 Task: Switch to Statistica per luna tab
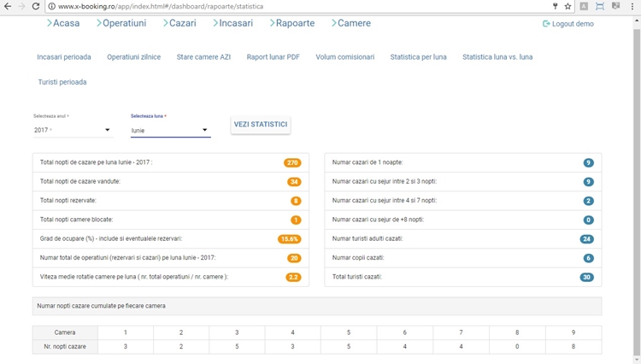pos(419,57)
